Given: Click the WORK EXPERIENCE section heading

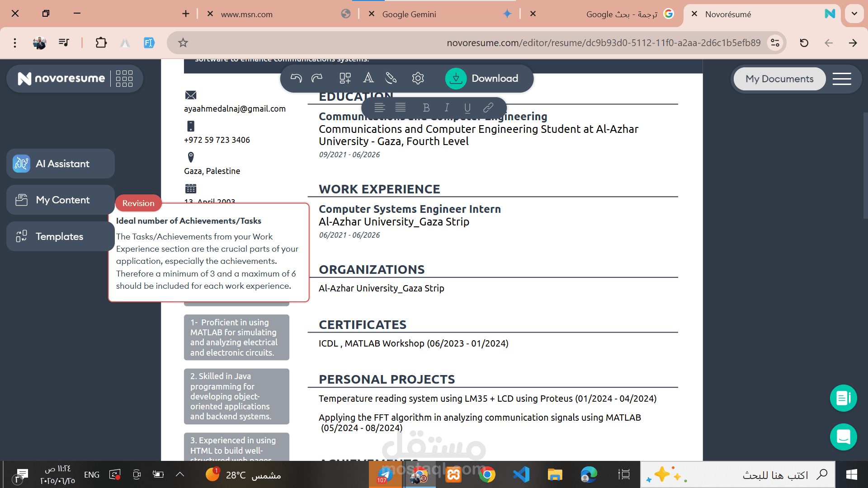Looking at the screenshot, I should (379, 189).
